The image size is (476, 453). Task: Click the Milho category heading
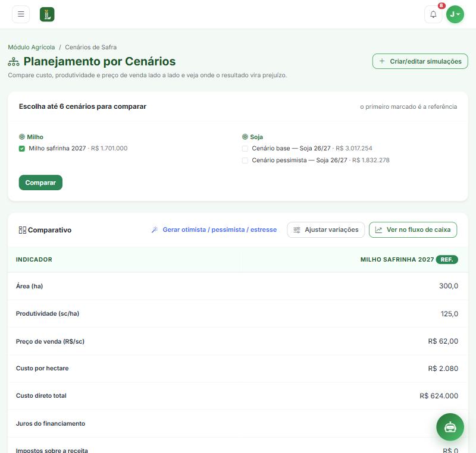pos(35,137)
